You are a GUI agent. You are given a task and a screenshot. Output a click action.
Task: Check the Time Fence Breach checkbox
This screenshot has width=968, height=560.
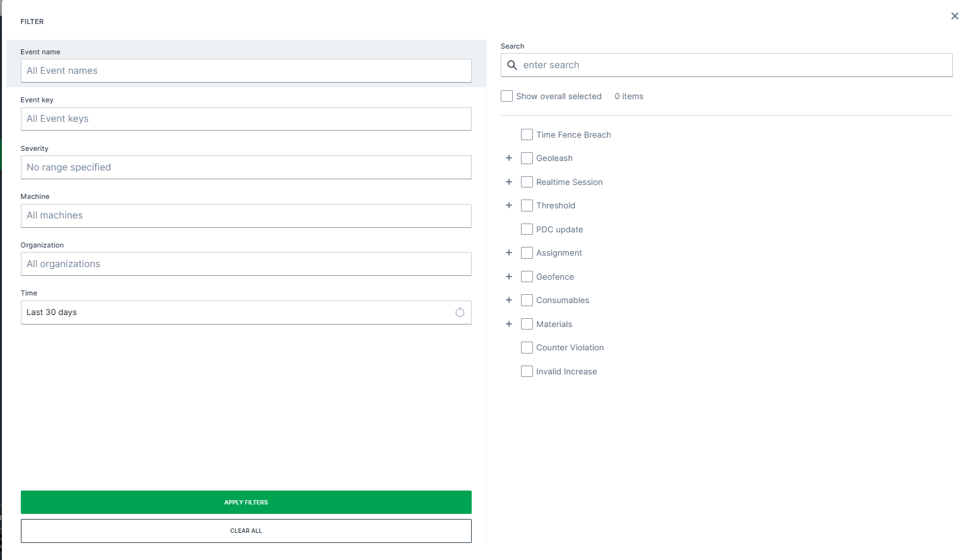coord(527,134)
